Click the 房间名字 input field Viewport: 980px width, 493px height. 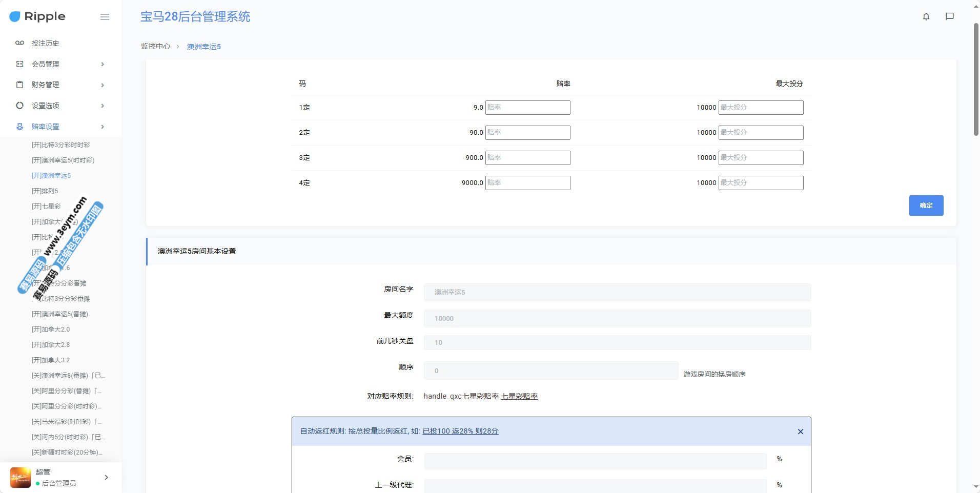[x=617, y=292]
